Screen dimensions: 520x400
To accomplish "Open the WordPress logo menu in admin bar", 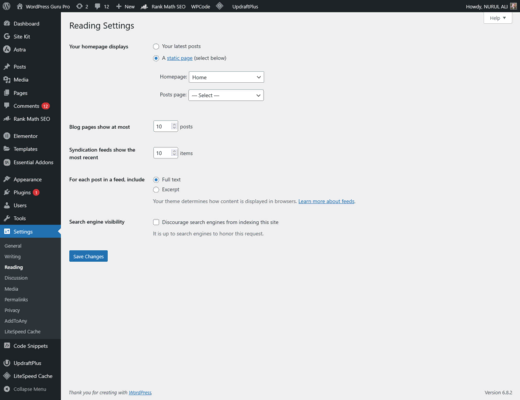I will [6, 6].
